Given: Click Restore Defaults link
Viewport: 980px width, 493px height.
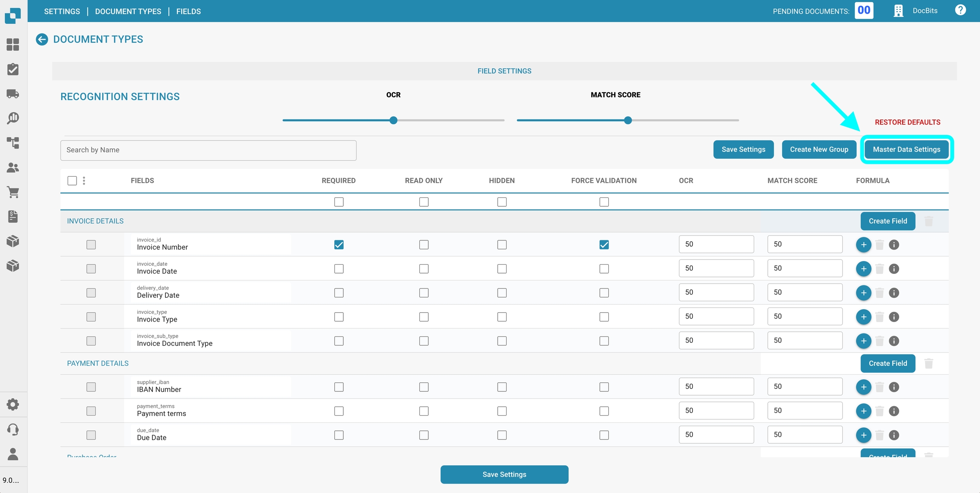Looking at the screenshot, I should (907, 122).
